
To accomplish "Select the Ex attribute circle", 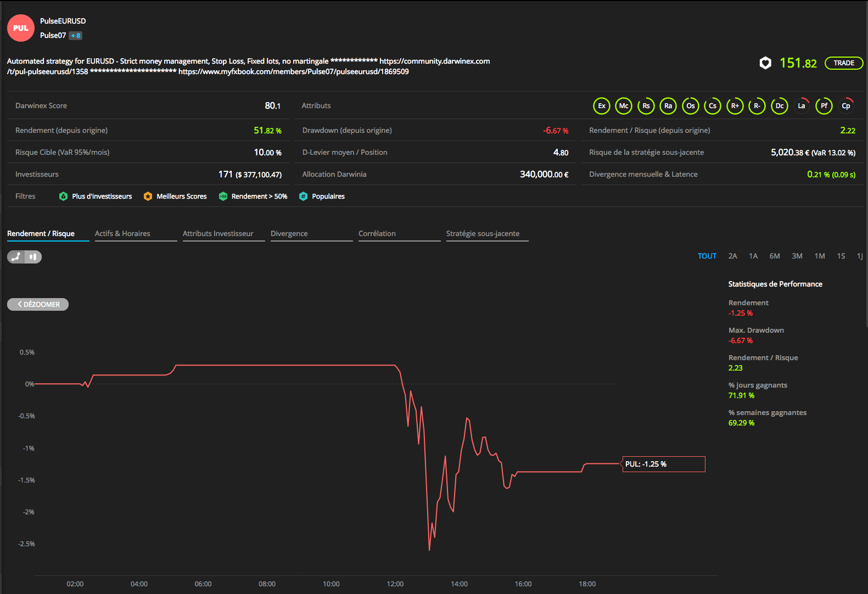I will (602, 106).
